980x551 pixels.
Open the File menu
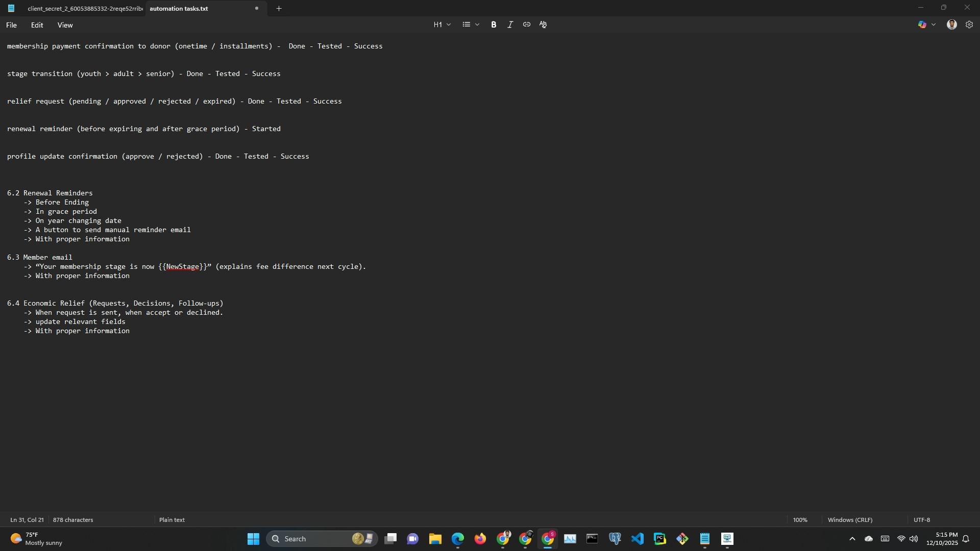pos(11,25)
